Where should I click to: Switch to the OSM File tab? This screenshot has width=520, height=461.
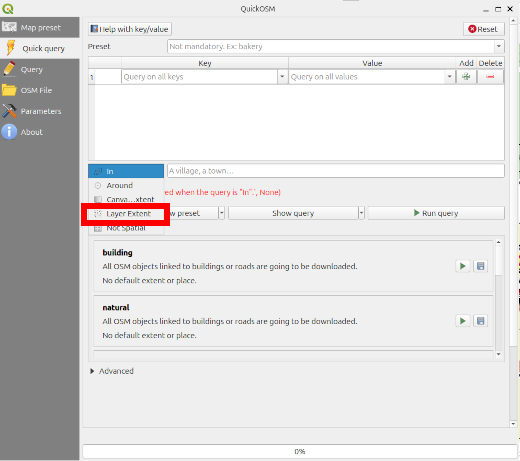coord(40,90)
